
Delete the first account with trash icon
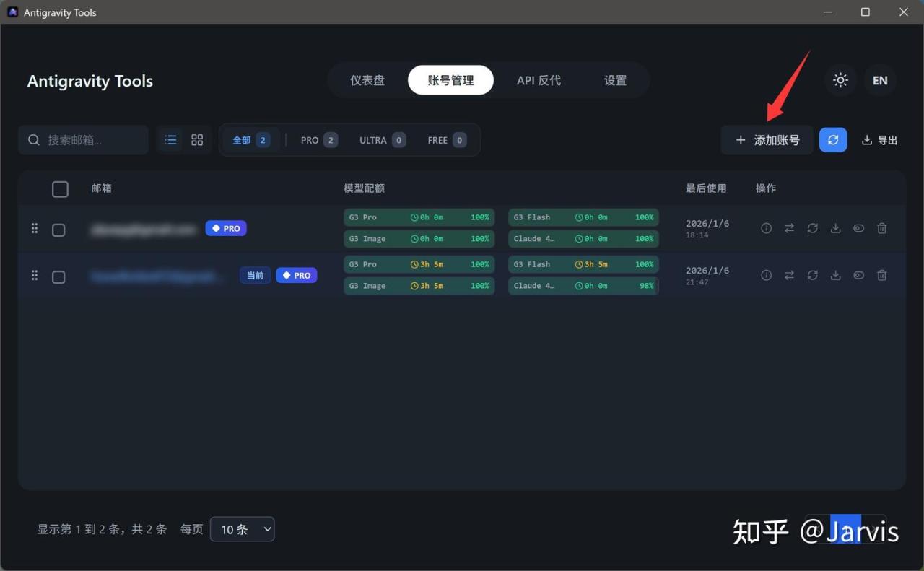point(881,228)
